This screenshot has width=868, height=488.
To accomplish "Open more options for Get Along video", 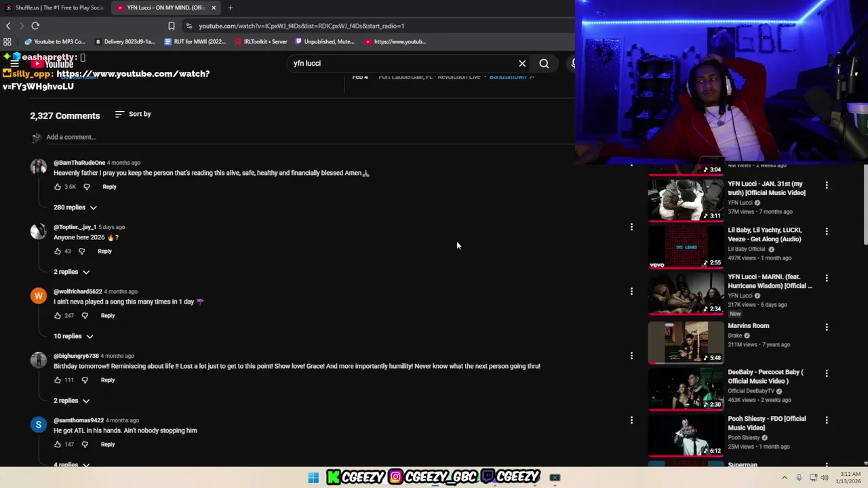I will tap(827, 232).
